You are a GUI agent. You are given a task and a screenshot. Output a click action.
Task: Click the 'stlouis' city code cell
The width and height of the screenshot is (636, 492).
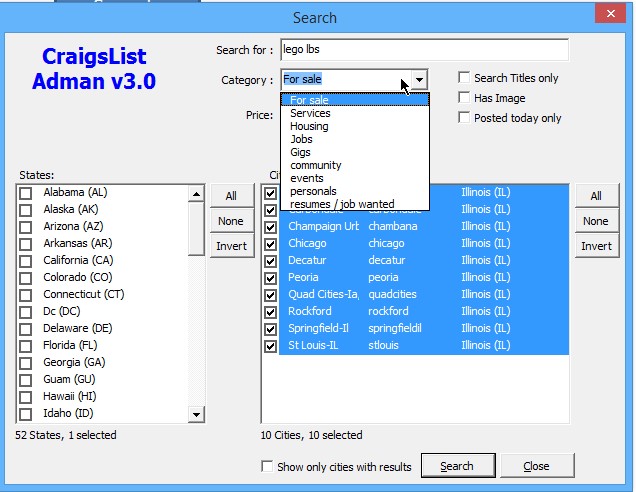pos(383,345)
